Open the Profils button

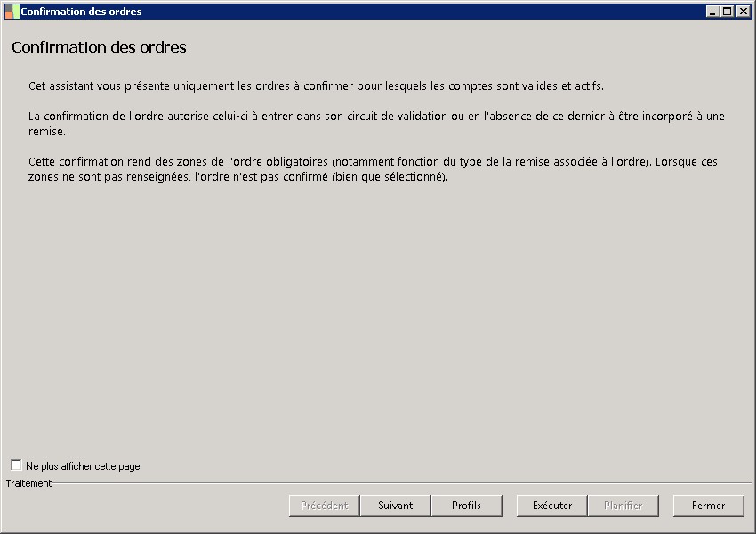466,506
